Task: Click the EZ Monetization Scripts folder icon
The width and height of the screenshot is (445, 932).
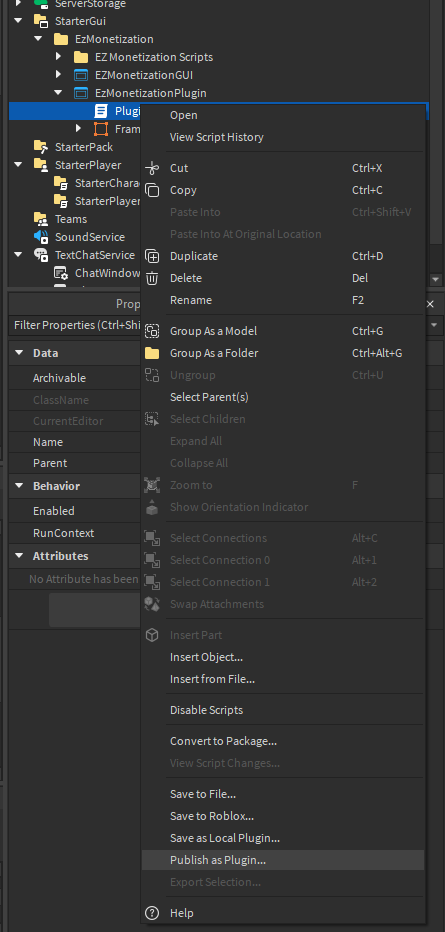Action: pyautogui.click(x=81, y=58)
